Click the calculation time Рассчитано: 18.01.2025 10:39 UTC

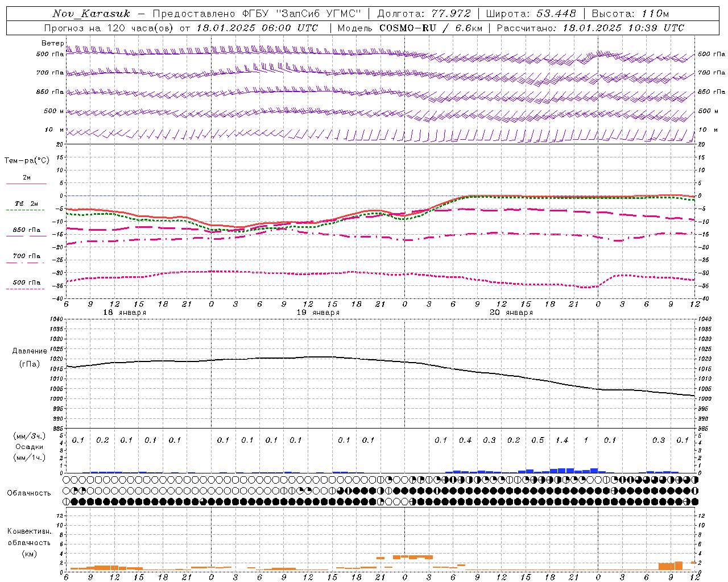click(x=590, y=28)
